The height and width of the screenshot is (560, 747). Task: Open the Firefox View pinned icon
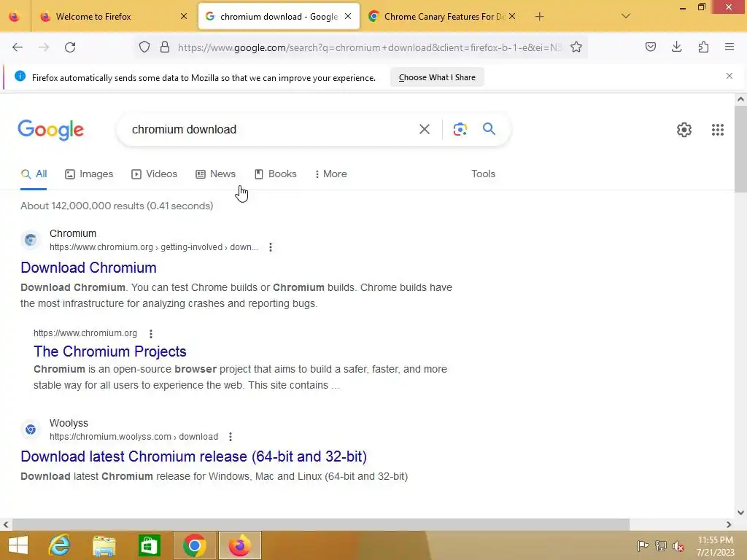pos(15,17)
